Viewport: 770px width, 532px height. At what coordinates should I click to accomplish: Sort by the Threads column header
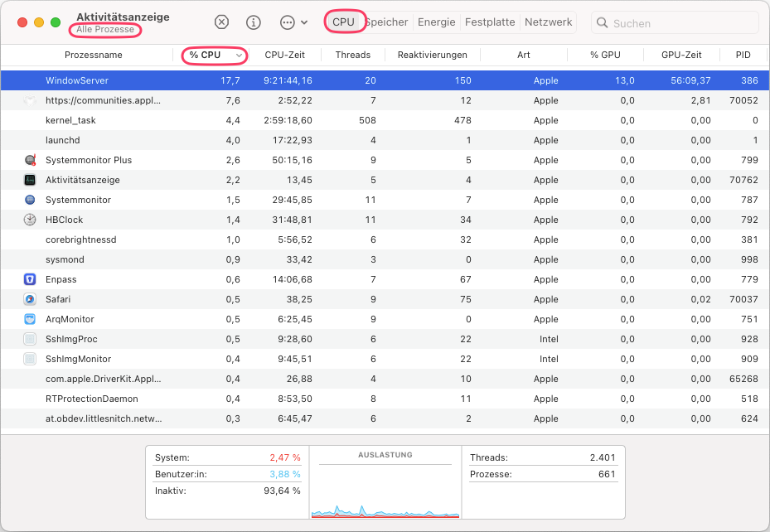pyautogui.click(x=352, y=55)
